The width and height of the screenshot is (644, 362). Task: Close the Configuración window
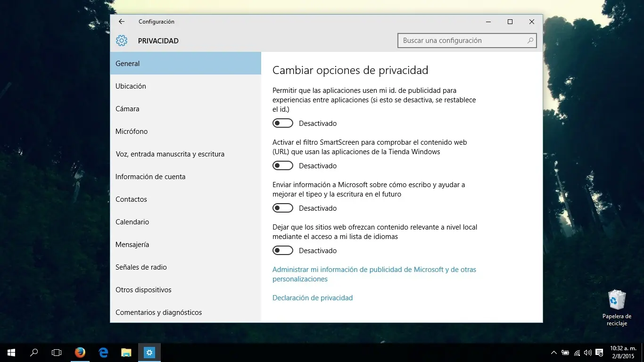[532, 22]
